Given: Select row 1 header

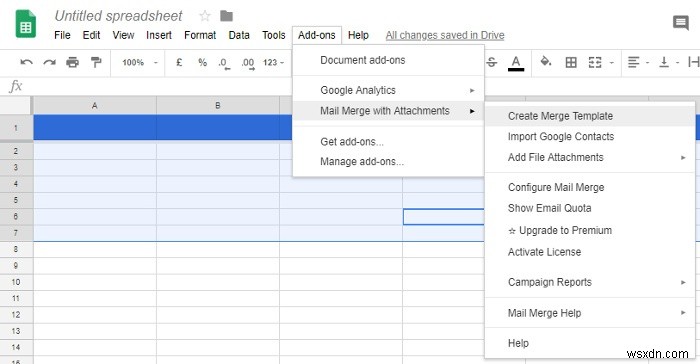Looking at the screenshot, I should click(x=16, y=128).
